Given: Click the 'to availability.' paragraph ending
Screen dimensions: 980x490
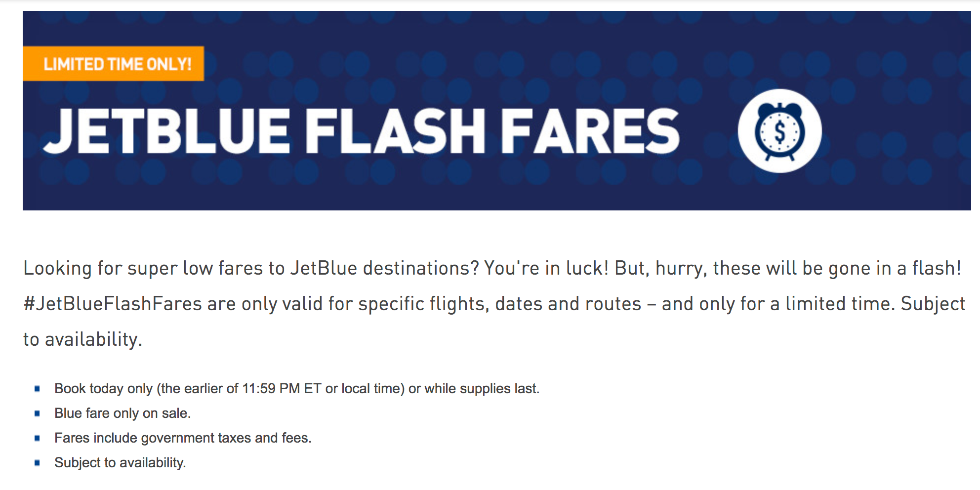Looking at the screenshot, I should click(x=83, y=339).
